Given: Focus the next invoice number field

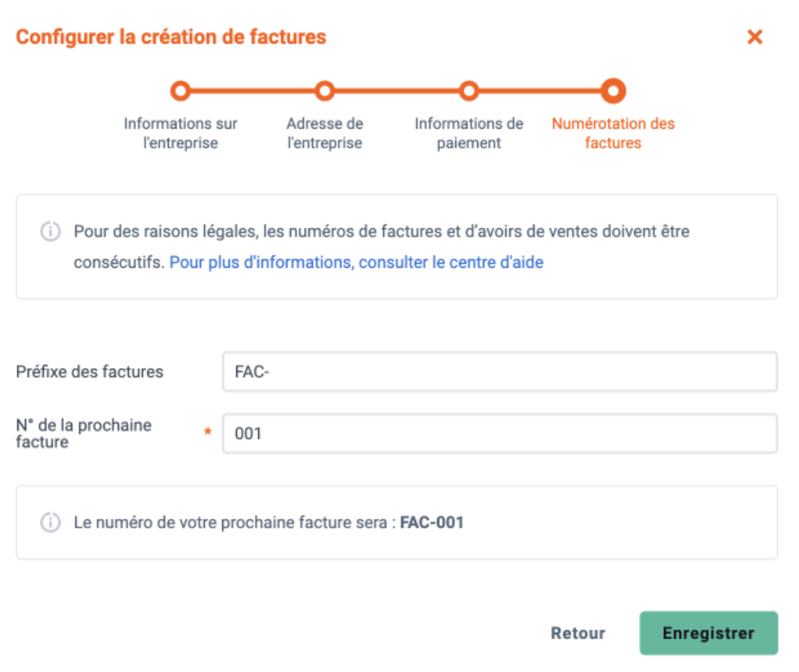Looking at the screenshot, I should [x=500, y=433].
